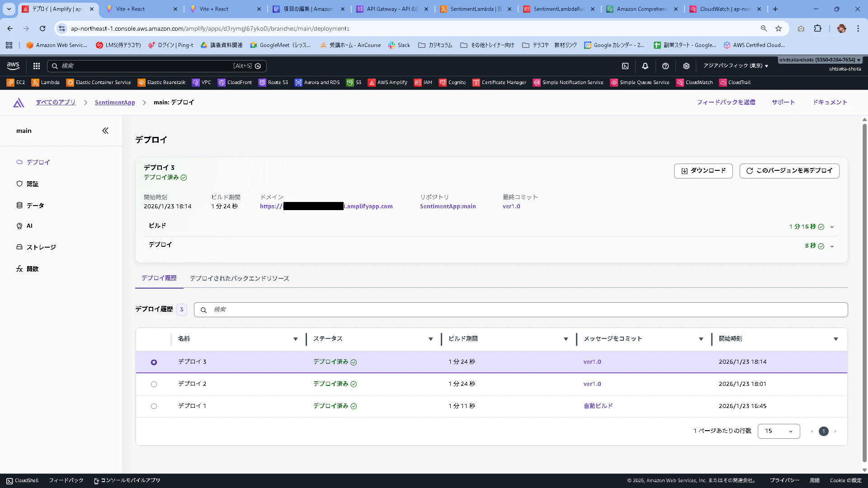Select the デプロイ 1 radio button
Image resolution: width=868 pixels, height=488 pixels.
[x=154, y=406]
